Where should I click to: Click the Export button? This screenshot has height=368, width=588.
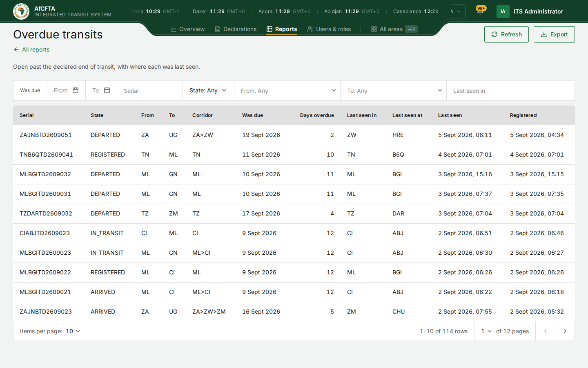click(554, 34)
